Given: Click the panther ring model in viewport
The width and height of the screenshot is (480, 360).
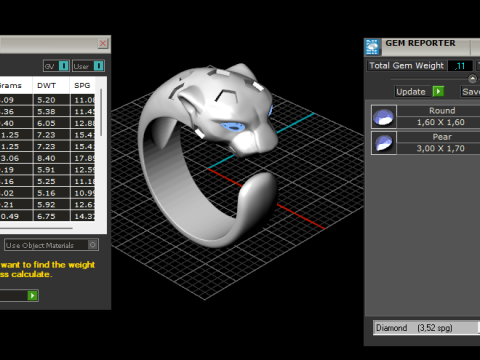Looking at the screenshot, I should [207, 155].
